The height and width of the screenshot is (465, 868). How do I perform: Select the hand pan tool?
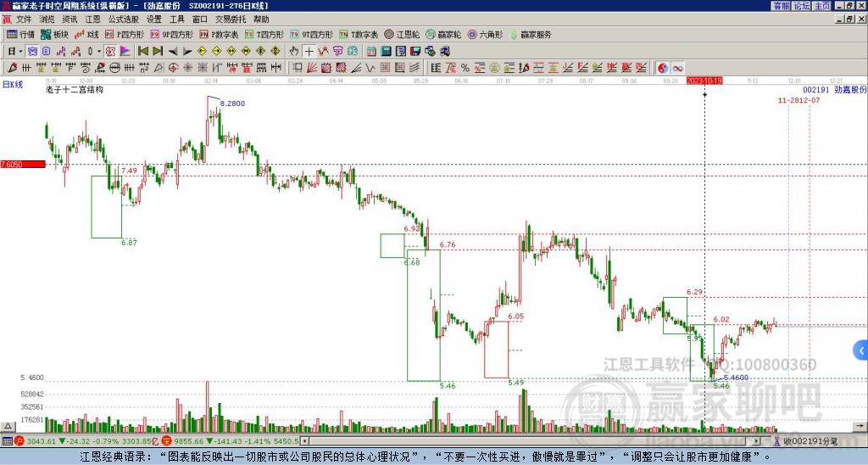click(294, 52)
